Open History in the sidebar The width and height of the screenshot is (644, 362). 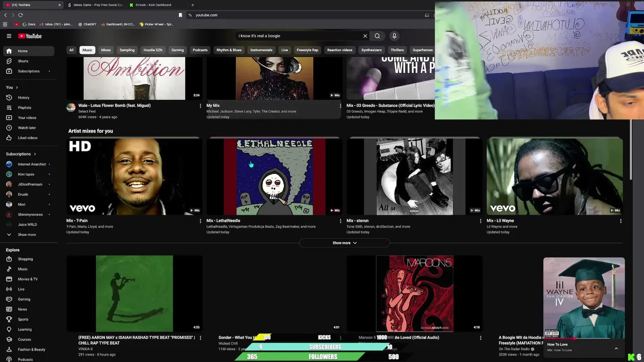click(x=29, y=98)
